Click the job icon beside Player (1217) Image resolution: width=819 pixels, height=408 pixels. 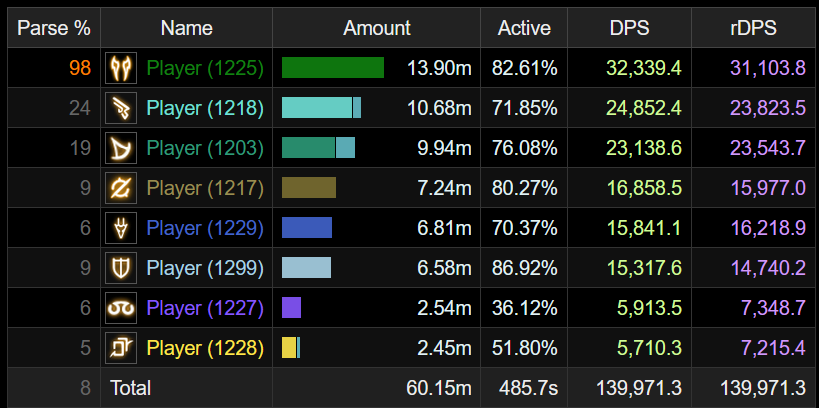pyautogui.click(x=121, y=188)
